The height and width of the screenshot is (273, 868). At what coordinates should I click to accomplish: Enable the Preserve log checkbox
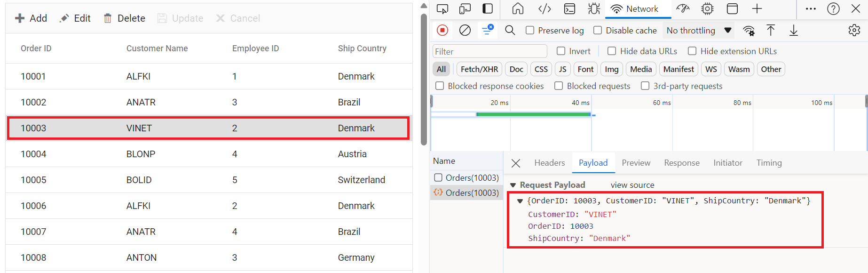530,30
